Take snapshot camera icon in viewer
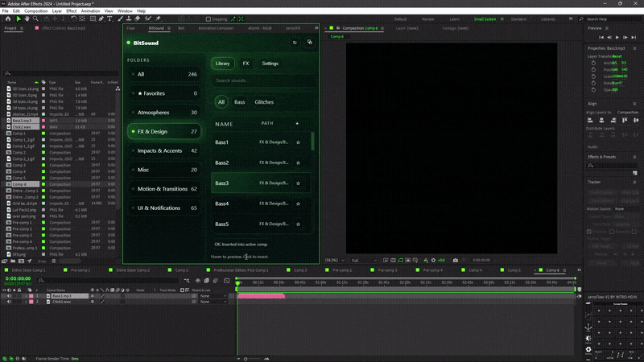This screenshot has height=362, width=644. [x=456, y=260]
